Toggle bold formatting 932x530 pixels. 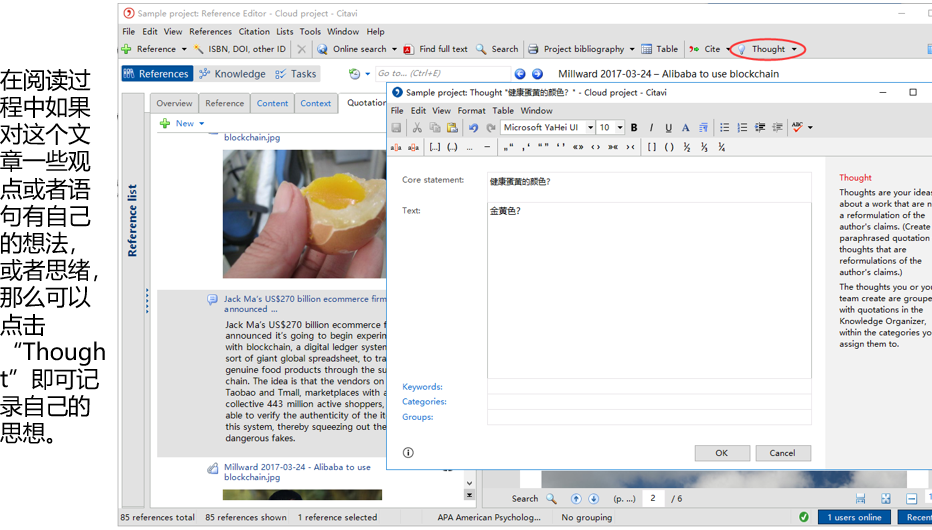pyautogui.click(x=634, y=127)
